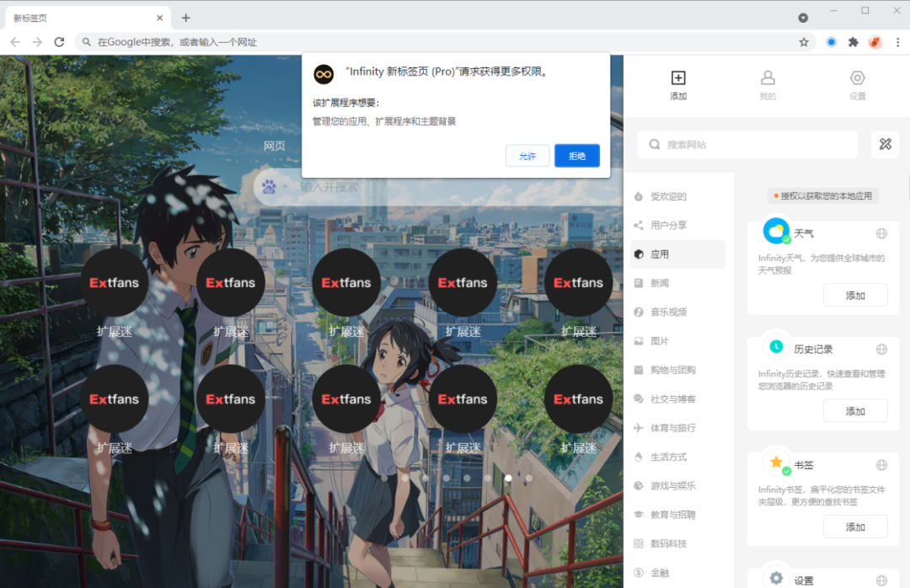
Task: Reload the page
Action: (x=59, y=42)
